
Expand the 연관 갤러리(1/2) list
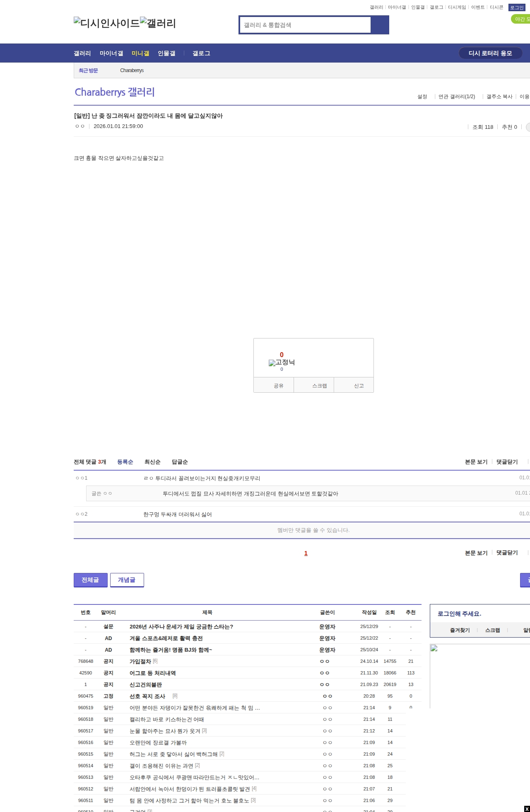tap(456, 97)
